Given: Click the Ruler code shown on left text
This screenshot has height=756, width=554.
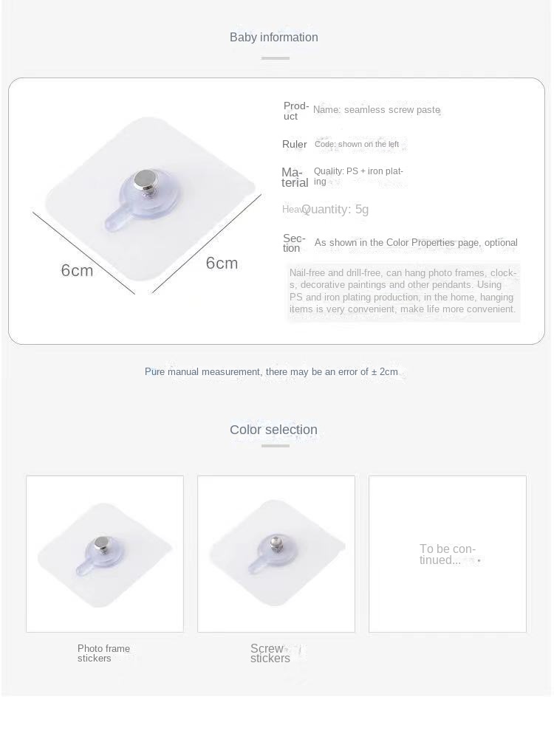Looking at the screenshot, I should pyautogui.click(x=357, y=144).
